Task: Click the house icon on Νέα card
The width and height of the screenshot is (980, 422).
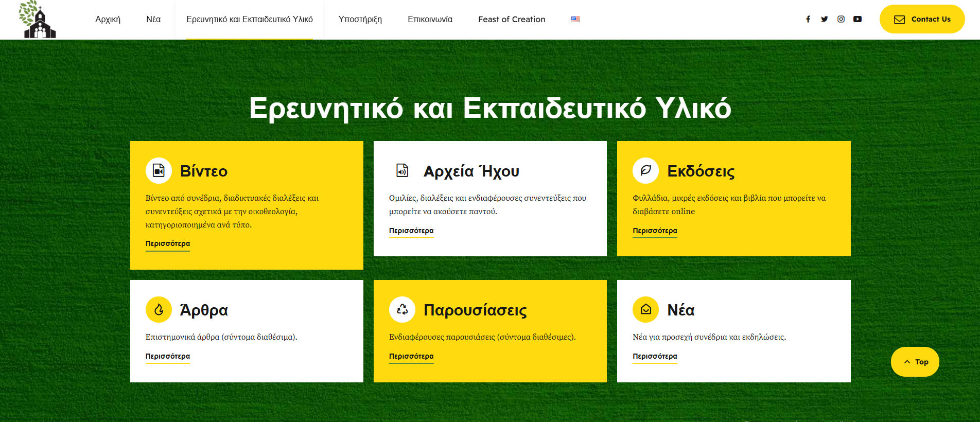Action: pyautogui.click(x=645, y=309)
